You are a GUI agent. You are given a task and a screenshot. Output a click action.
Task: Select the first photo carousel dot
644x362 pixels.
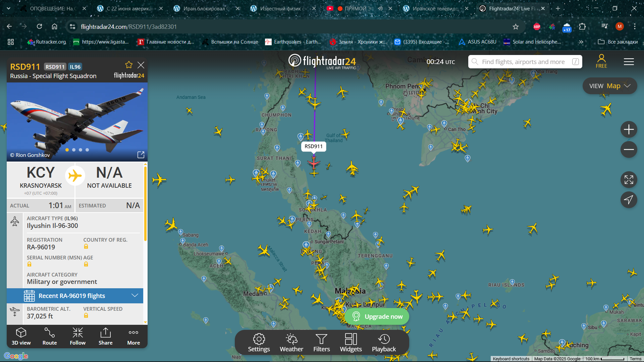click(x=67, y=150)
